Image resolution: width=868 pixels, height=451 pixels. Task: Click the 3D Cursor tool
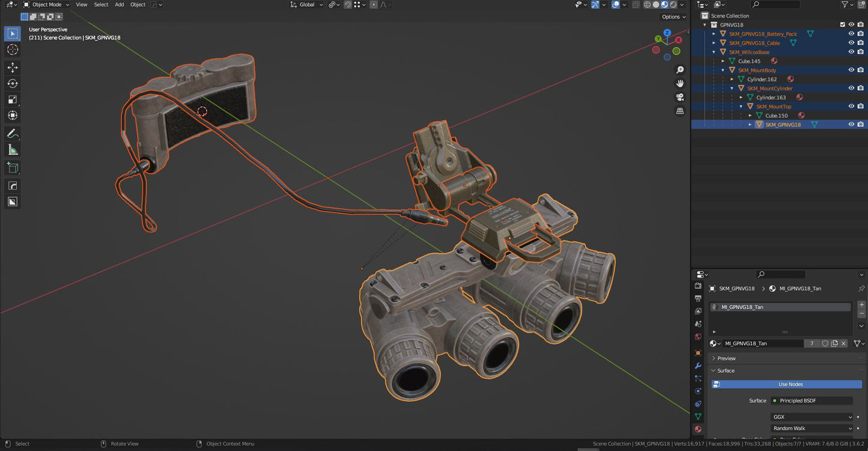[x=12, y=49]
